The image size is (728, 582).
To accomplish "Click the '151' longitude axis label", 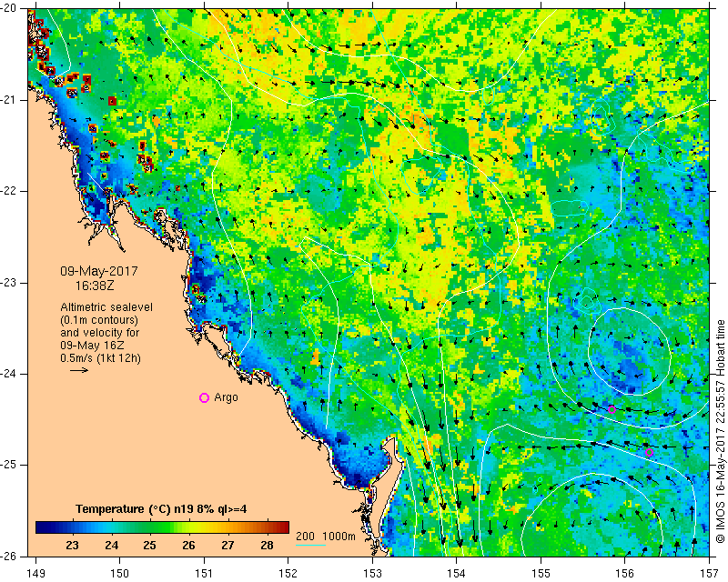I will coord(204,574).
